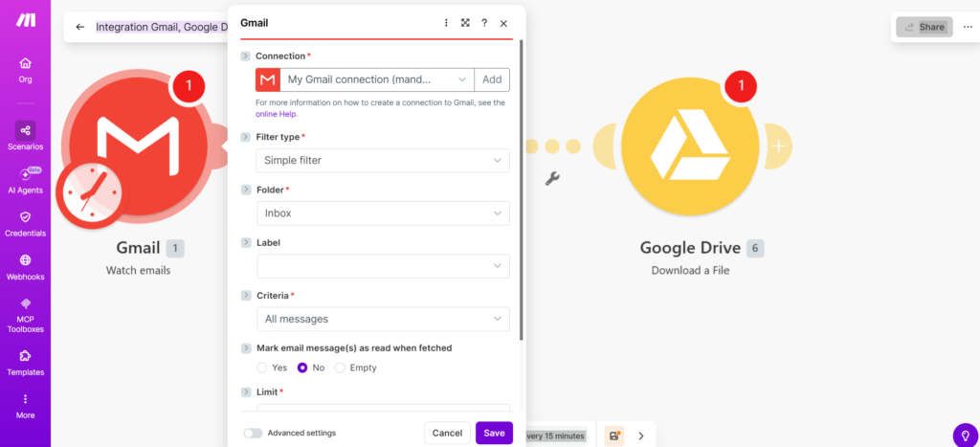Open the More sidebar menu
The width and height of the screenshot is (980, 447).
[x=25, y=407]
